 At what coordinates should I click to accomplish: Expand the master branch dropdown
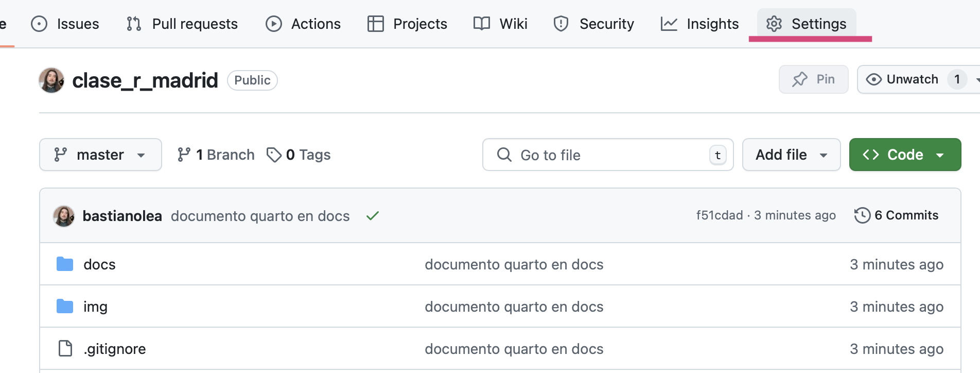click(x=100, y=155)
